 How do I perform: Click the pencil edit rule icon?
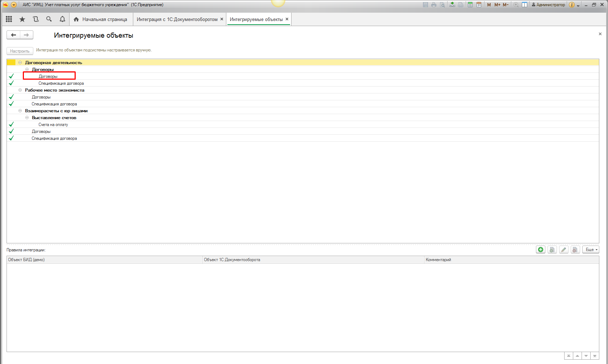click(x=564, y=250)
